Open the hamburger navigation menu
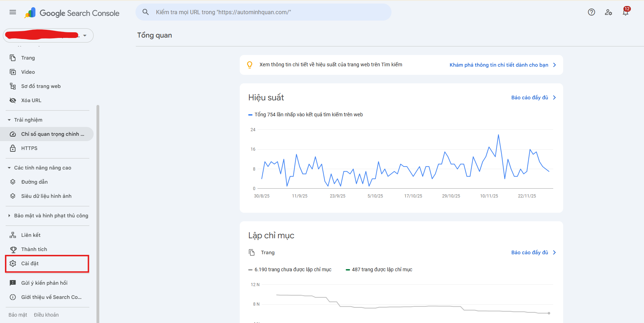 pyautogui.click(x=12, y=12)
